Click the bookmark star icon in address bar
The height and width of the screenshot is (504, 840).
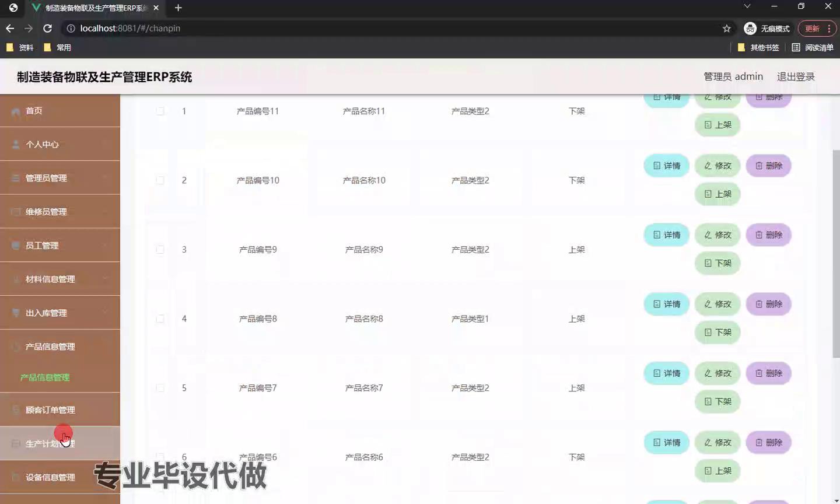pos(726,29)
